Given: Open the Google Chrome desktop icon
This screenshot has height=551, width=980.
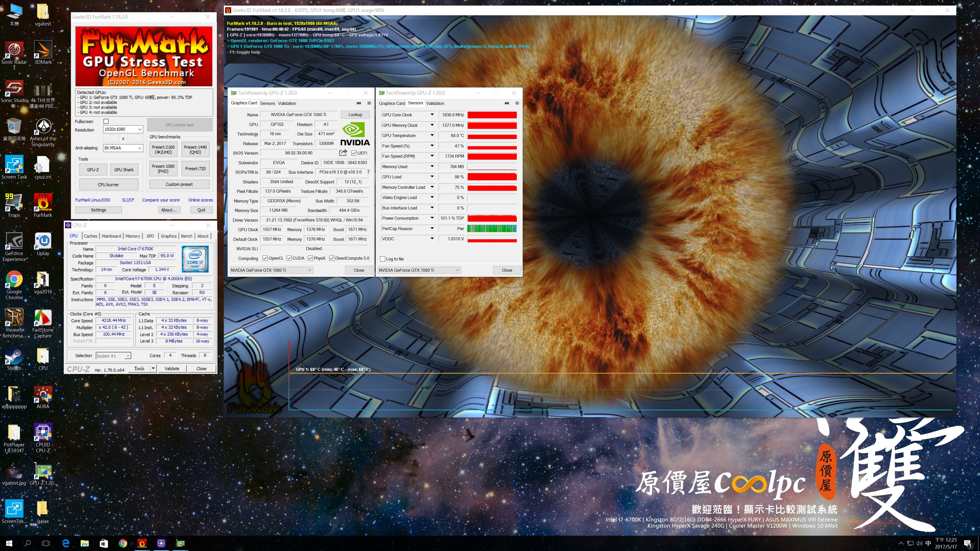Looking at the screenshot, I should pyautogui.click(x=14, y=285).
